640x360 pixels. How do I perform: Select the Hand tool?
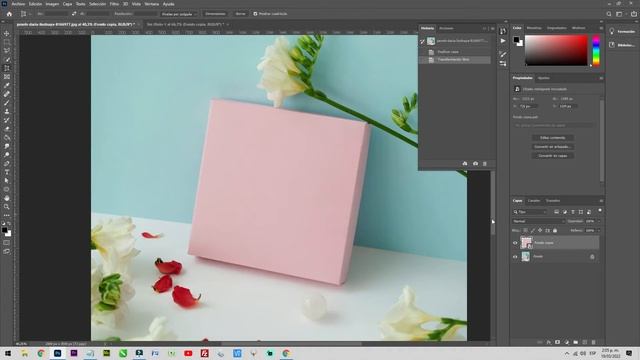coord(7,198)
